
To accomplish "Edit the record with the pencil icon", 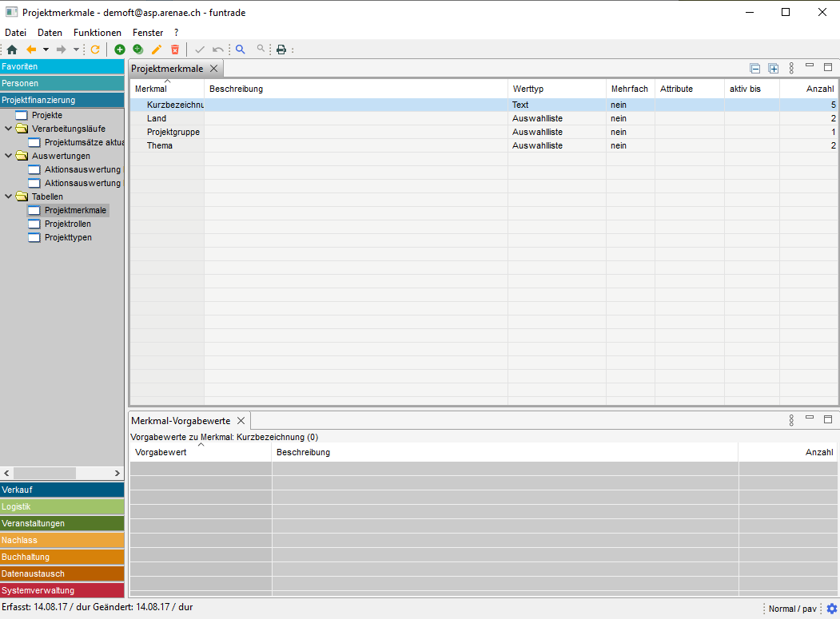I will point(157,50).
